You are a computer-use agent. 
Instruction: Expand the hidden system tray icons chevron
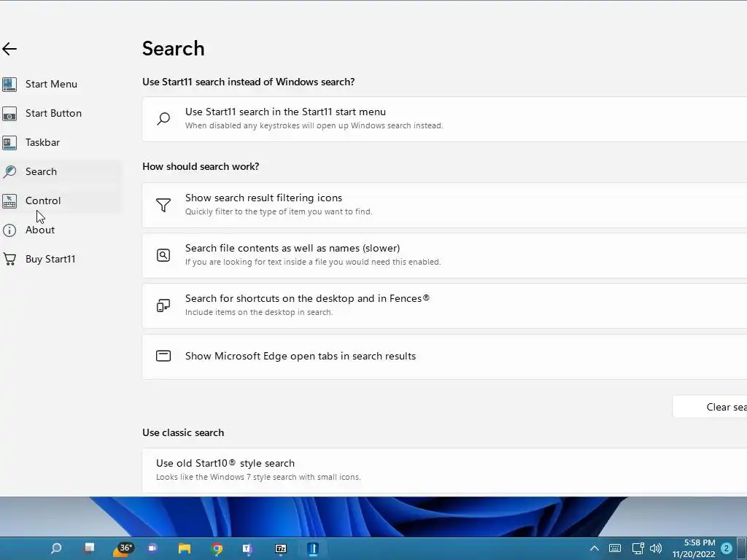point(595,548)
